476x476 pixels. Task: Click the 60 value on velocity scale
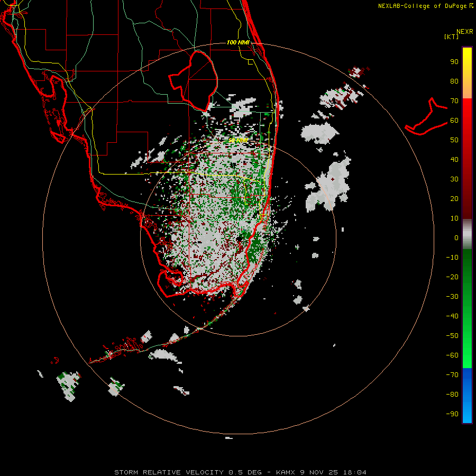click(454, 120)
